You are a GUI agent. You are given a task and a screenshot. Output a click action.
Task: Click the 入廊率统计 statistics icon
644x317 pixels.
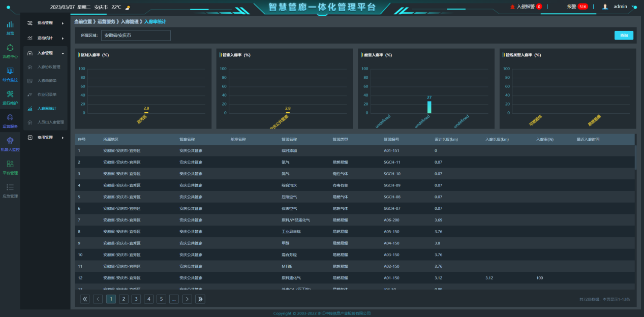[30, 108]
